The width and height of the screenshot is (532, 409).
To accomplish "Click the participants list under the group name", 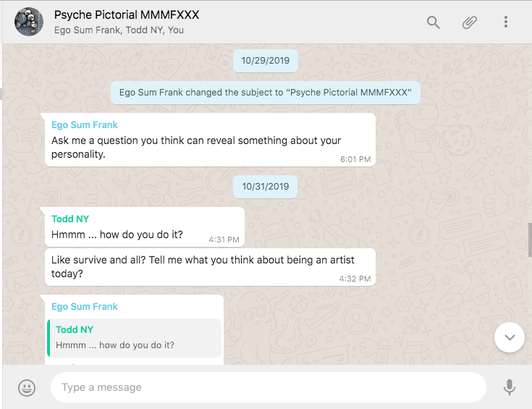I will pyautogui.click(x=119, y=30).
